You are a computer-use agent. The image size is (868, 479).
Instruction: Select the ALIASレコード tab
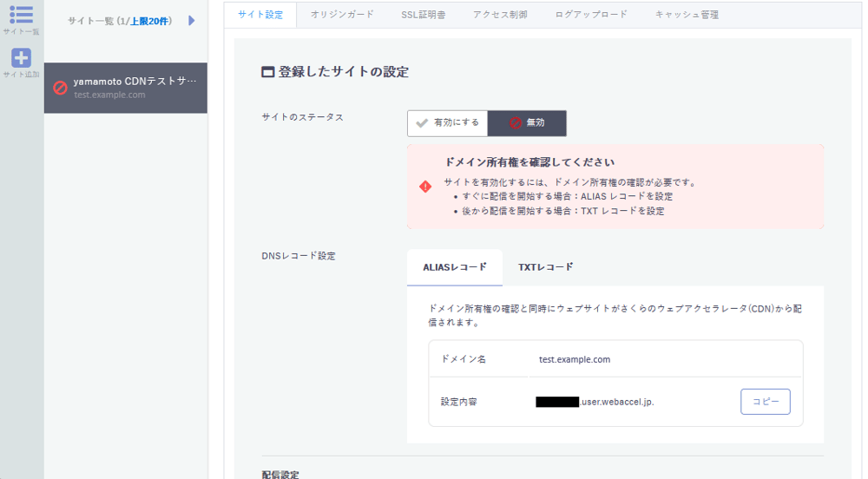[455, 267]
